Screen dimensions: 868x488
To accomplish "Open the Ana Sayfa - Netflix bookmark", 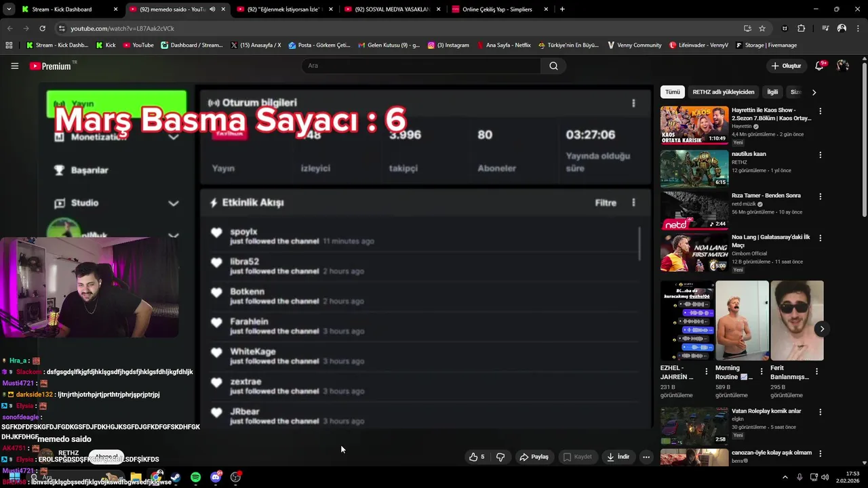I will coord(504,45).
